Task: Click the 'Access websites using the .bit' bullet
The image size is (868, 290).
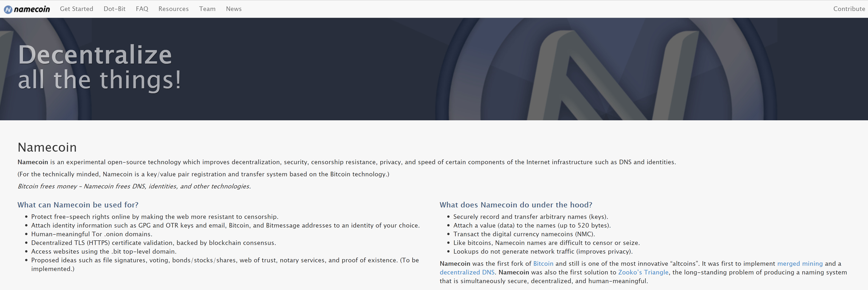Action: tap(104, 252)
